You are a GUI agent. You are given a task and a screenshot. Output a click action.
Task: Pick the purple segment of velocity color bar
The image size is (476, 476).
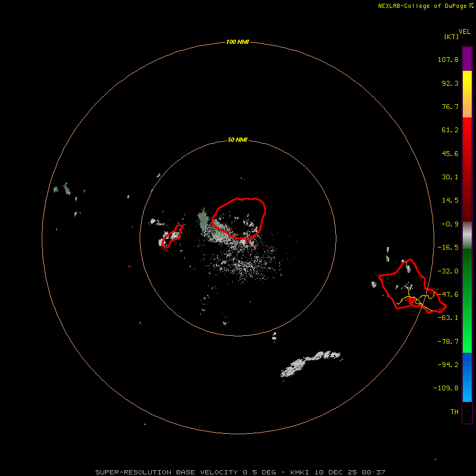(x=467, y=59)
